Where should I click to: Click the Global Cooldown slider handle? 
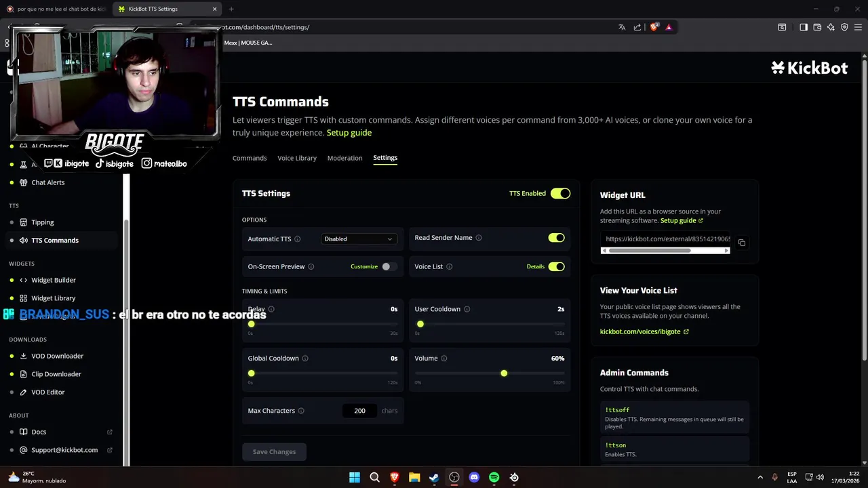(x=252, y=373)
